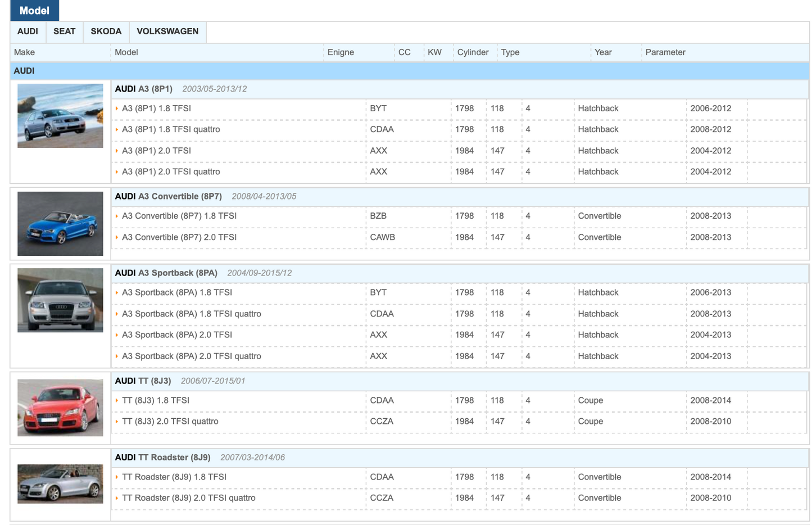Click the AUDI A3 Sportback (8PA) group heading

[x=166, y=273]
